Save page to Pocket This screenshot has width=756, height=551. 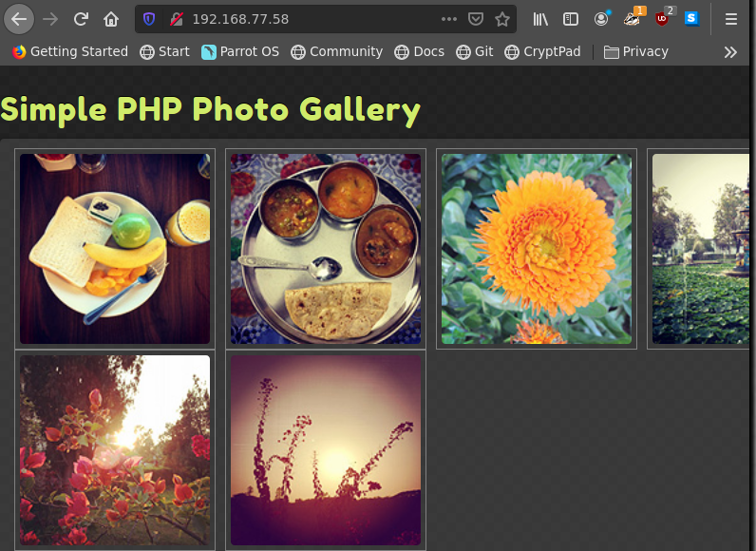(x=476, y=19)
